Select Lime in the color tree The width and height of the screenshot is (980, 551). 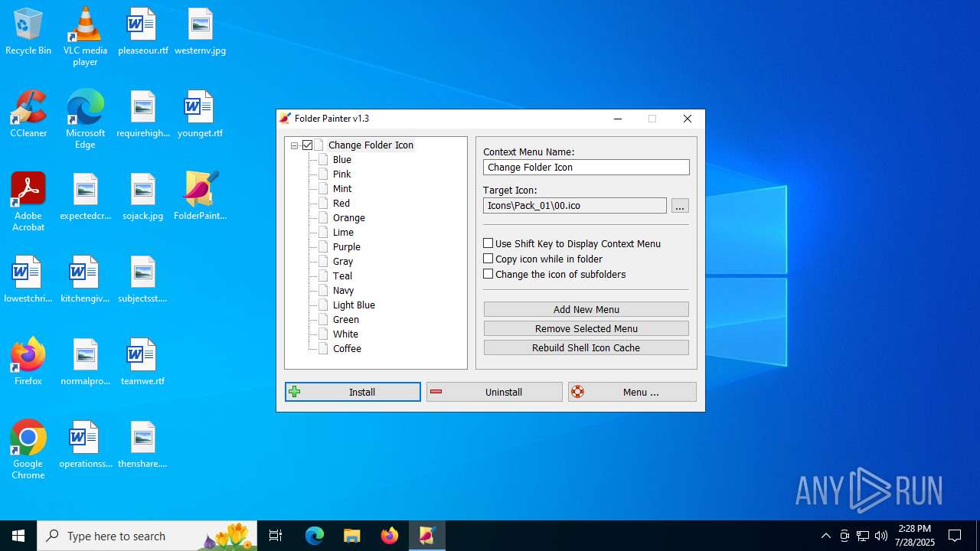pos(343,233)
